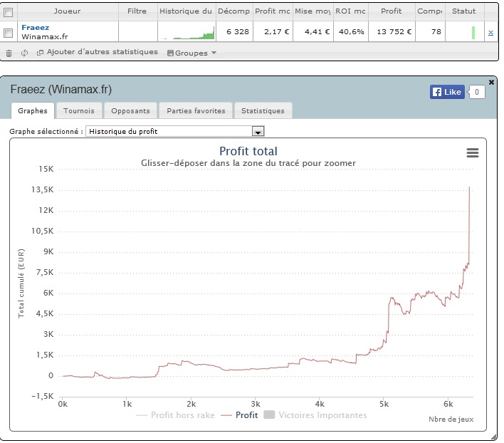This screenshot has width=504, height=443.
Task: Click the Fraeez profit history mini graph
Action: (x=187, y=32)
